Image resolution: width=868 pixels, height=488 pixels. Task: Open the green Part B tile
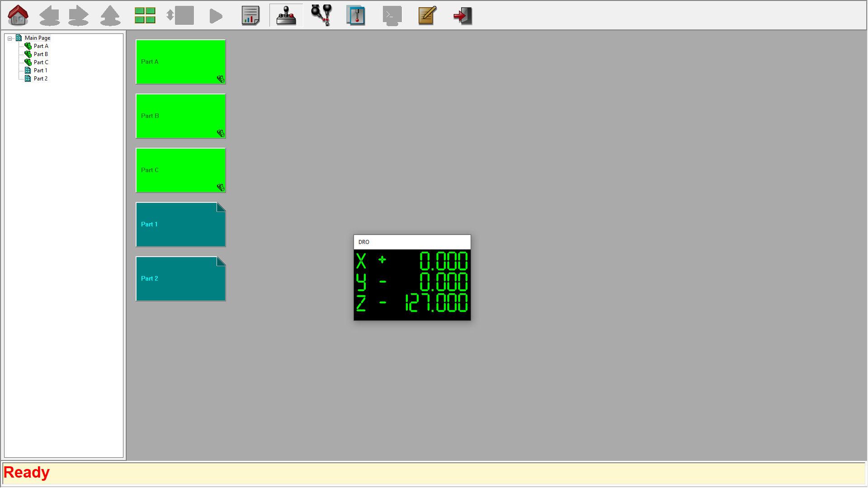[180, 116]
